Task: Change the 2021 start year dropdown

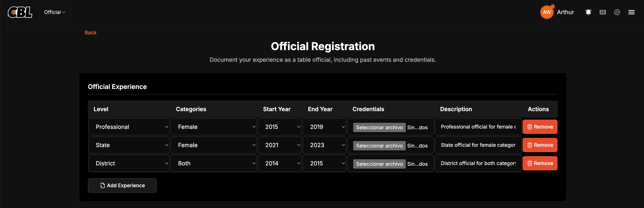Action: click(279, 145)
